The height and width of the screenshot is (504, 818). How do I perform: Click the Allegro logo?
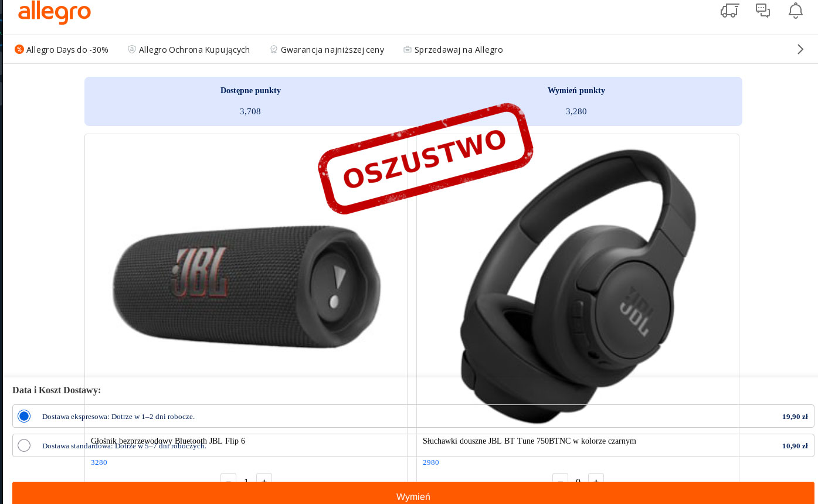(55, 12)
